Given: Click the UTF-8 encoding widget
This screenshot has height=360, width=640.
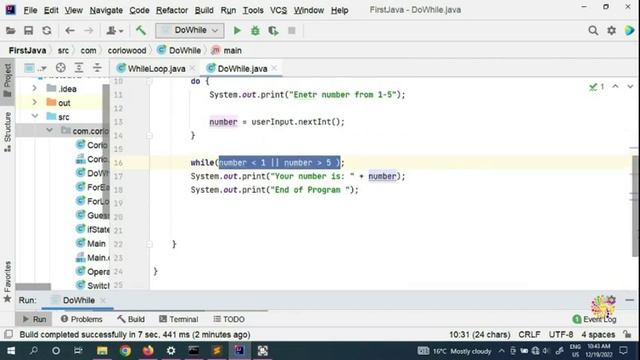Looking at the screenshot, I should click(561, 335).
